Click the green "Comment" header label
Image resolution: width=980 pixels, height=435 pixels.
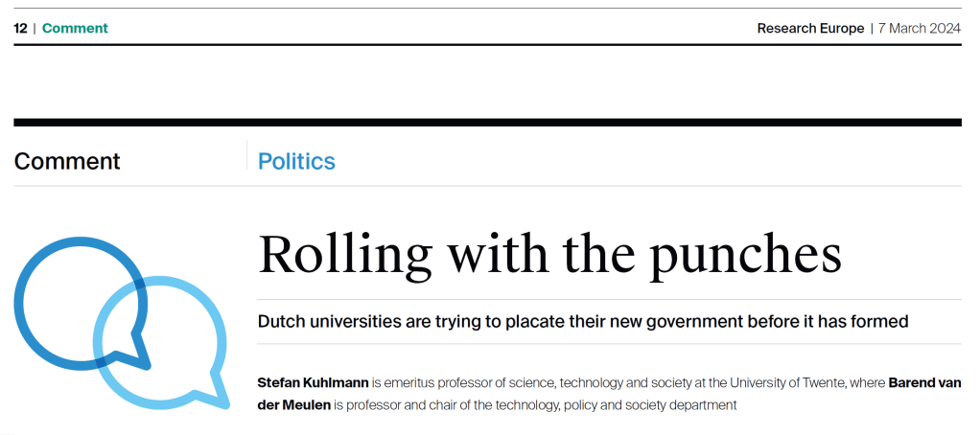[x=75, y=28]
